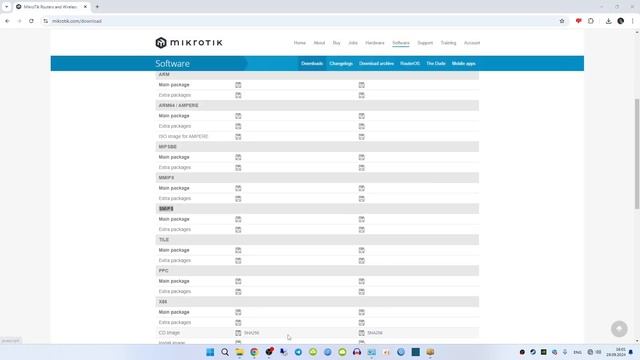This screenshot has width=640, height=360.
Task: Download X86 CD Image from right column
Action: click(x=362, y=333)
